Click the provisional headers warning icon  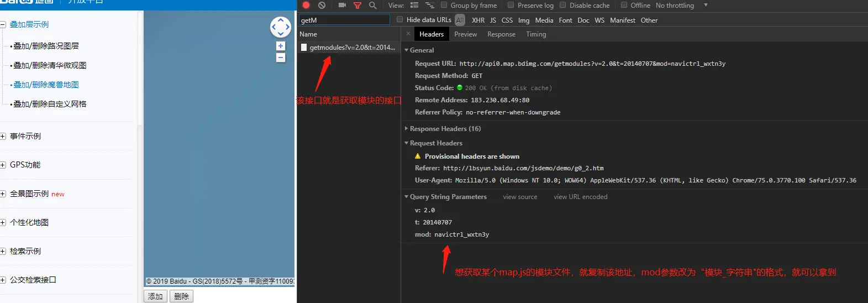coord(418,156)
